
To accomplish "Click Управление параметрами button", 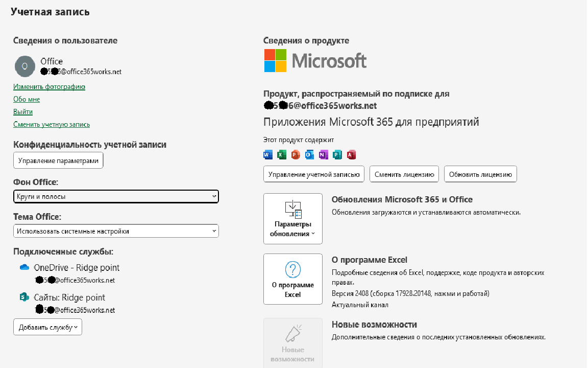I will click(58, 160).
